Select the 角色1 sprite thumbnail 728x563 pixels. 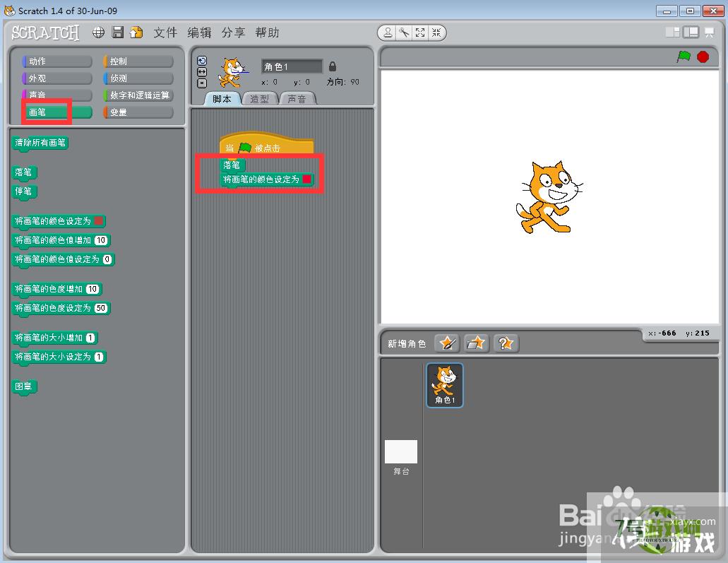click(445, 385)
